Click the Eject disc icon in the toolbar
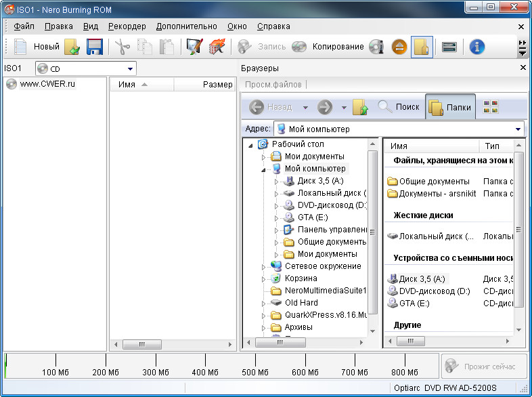 coord(399,47)
